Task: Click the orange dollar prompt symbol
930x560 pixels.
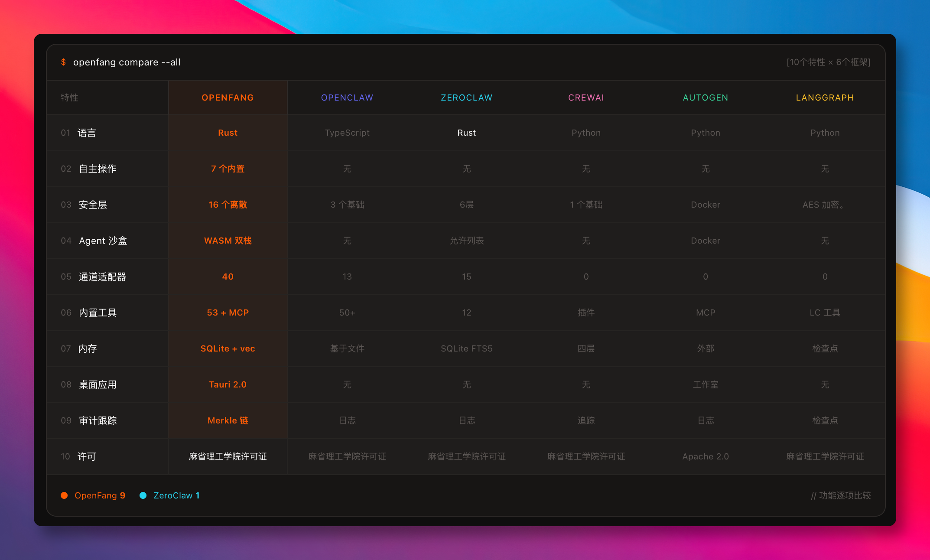Action: (63, 62)
